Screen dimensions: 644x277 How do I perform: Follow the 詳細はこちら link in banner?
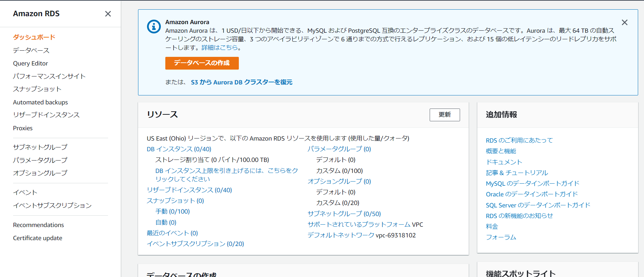coord(220,48)
